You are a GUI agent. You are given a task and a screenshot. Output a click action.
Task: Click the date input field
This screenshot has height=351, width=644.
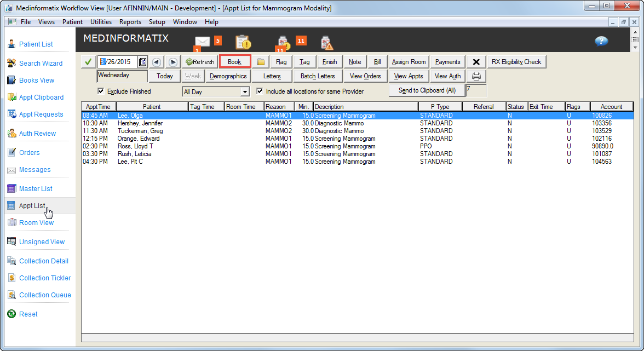(117, 62)
